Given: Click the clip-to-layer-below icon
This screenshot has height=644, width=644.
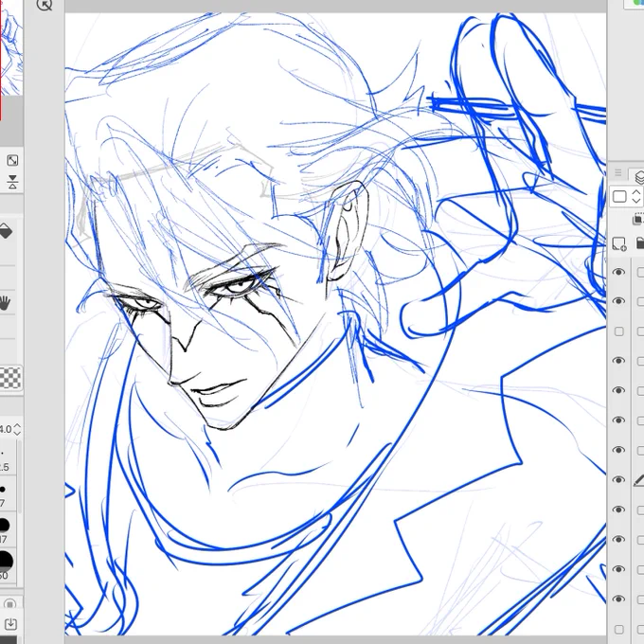Looking at the screenshot, I should click(x=637, y=219).
